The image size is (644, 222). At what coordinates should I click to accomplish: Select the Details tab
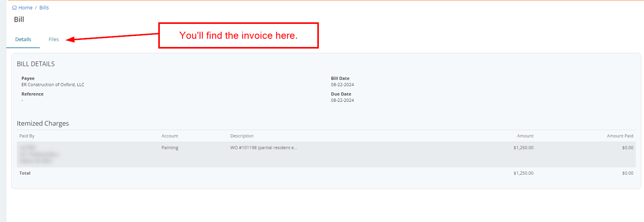(23, 39)
